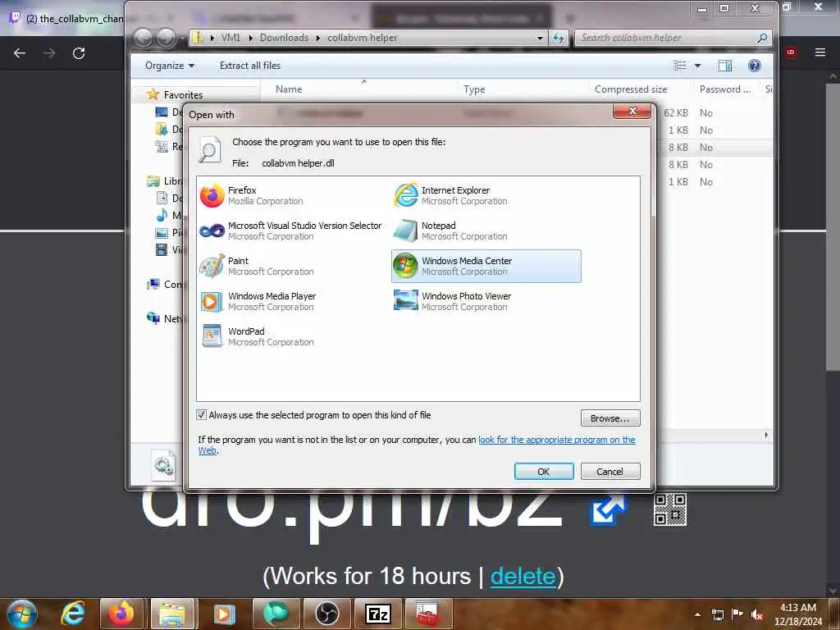Click the search magnifier icon
This screenshot has height=630, width=840.
tap(762, 38)
